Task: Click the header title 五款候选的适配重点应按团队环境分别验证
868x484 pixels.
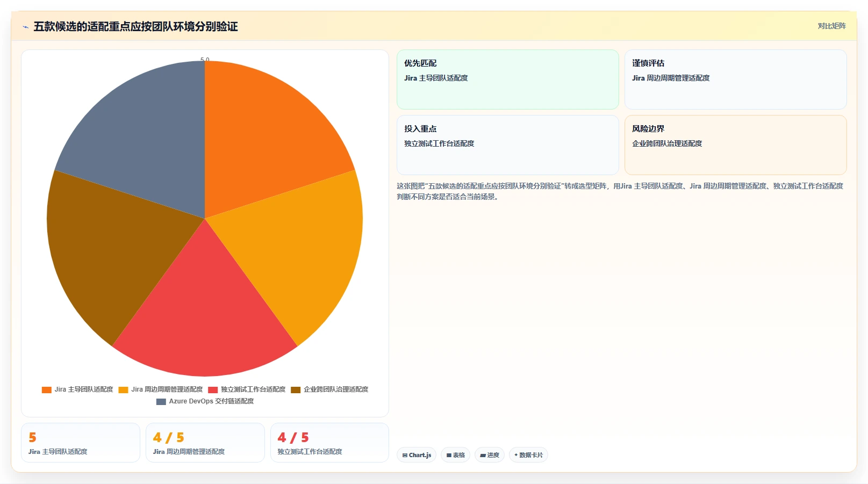Action: pos(135,26)
